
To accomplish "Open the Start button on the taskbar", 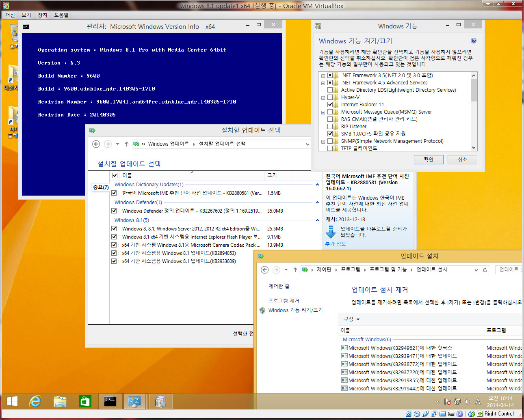I will click(x=12, y=401).
